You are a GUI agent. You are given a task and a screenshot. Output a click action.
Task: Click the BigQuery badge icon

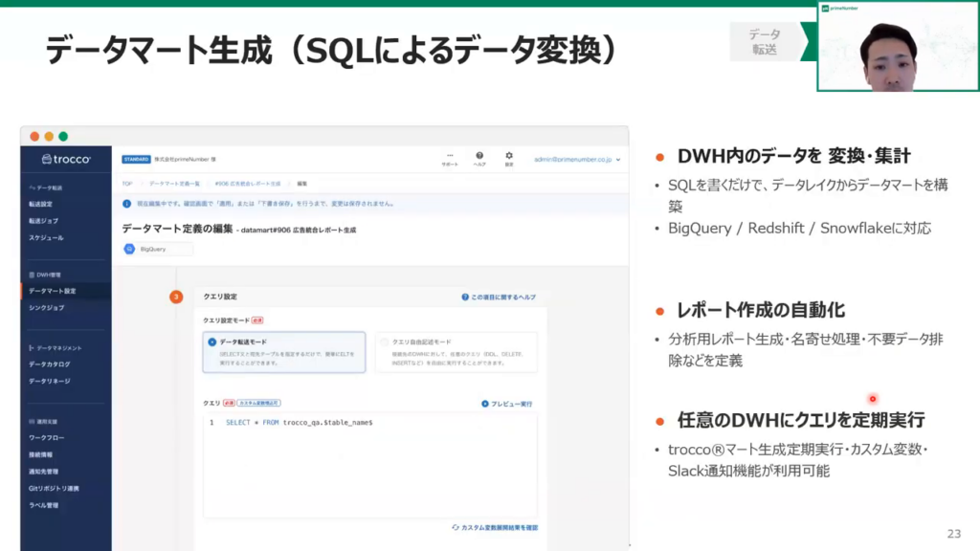pyautogui.click(x=131, y=249)
